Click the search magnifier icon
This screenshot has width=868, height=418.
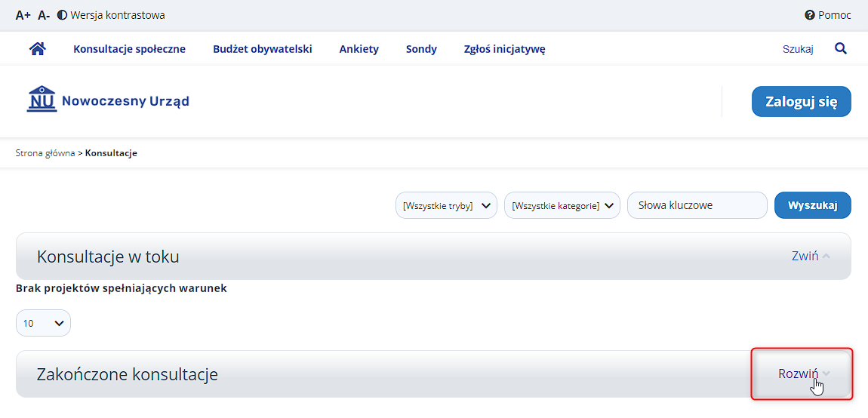click(x=840, y=49)
